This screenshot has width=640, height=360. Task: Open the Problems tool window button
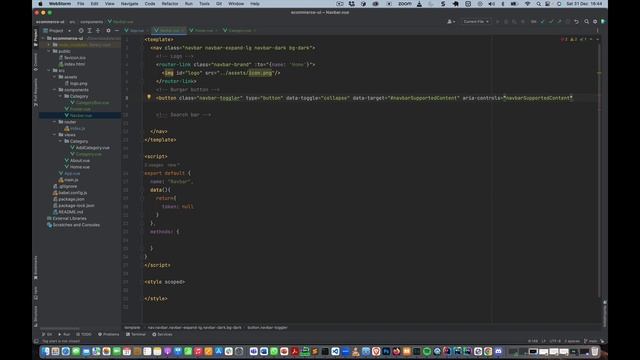point(109,334)
